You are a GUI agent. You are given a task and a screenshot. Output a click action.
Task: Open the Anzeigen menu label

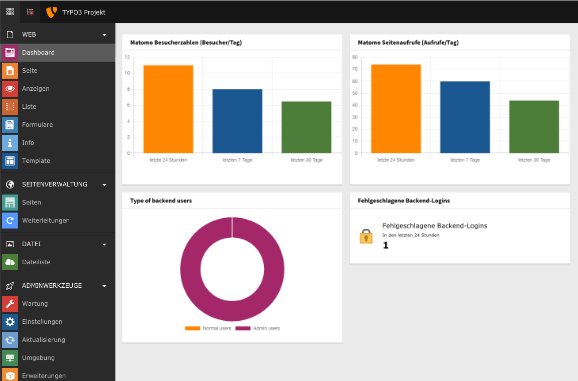[35, 89]
